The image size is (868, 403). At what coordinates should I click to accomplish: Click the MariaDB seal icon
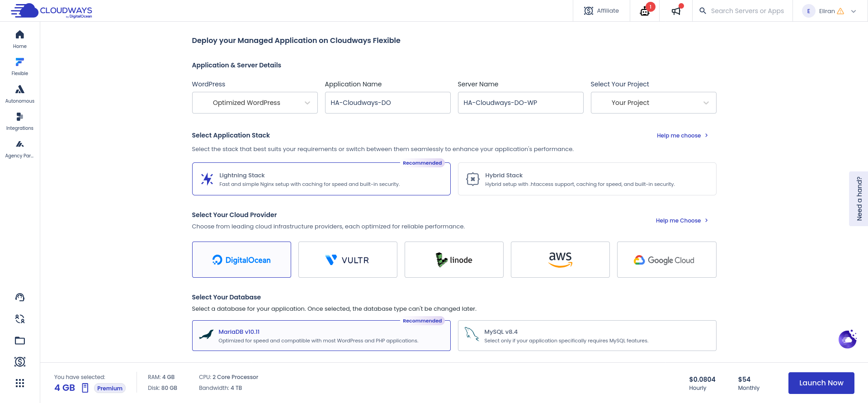click(206, 335)
